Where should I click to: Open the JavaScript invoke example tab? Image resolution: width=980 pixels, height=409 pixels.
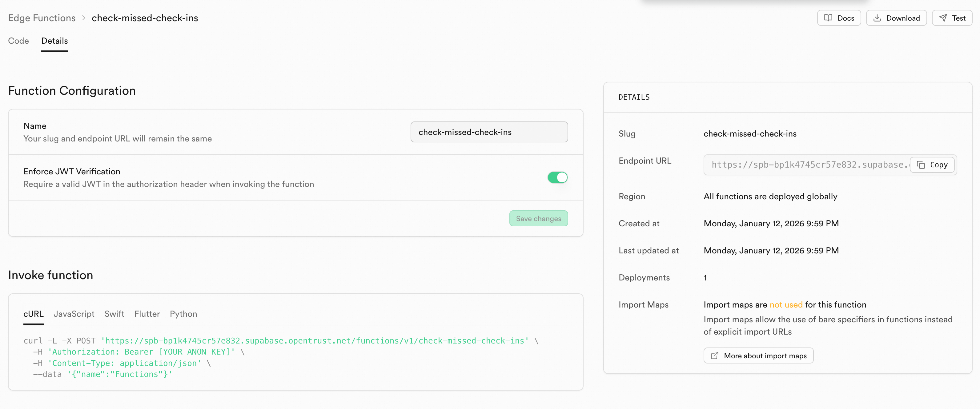(x=74, y=314)
